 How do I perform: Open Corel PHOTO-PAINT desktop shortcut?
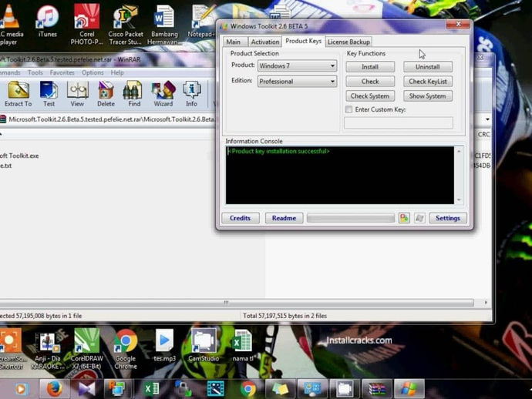(x=87, y=25)
